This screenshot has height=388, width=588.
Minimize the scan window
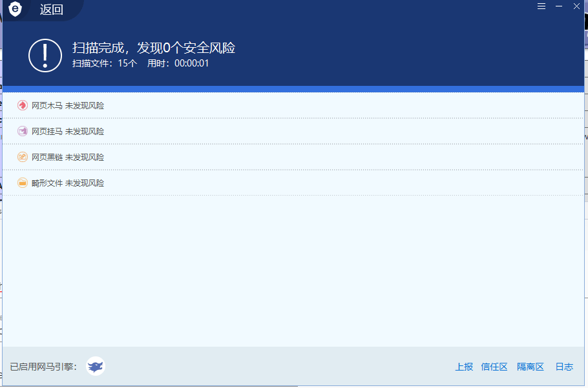click(559, 6)
